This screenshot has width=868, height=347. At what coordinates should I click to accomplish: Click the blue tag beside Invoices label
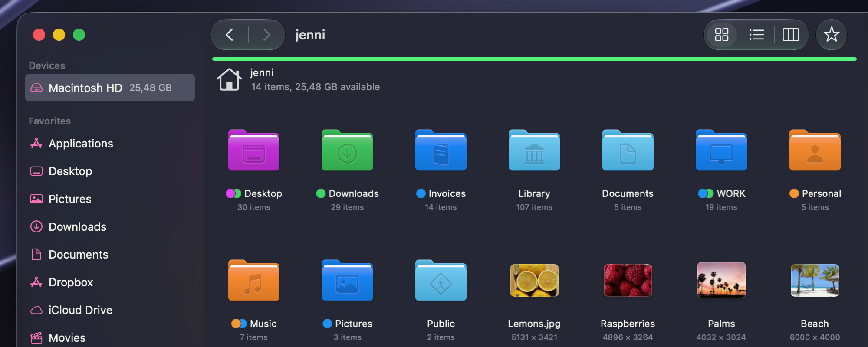421,193
